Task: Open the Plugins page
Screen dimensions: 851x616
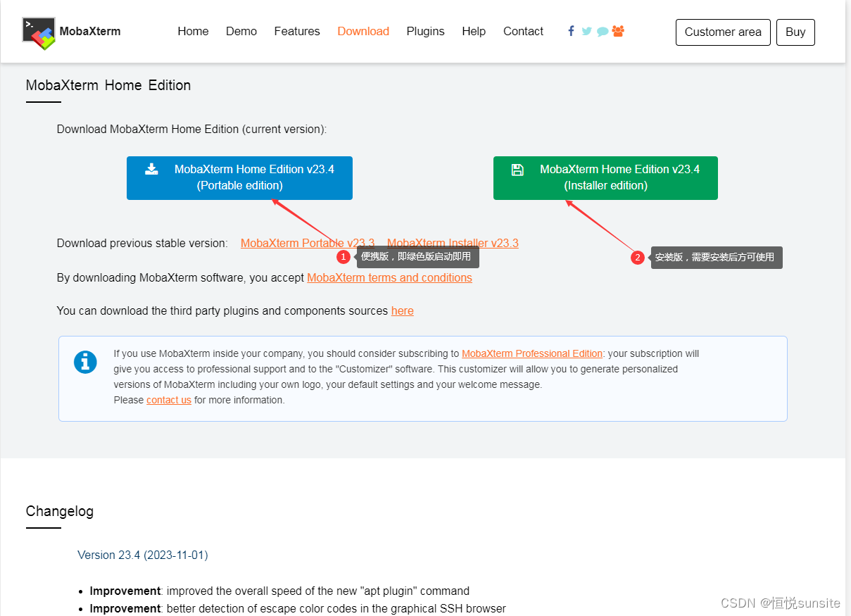Action: tap(425, 31)
